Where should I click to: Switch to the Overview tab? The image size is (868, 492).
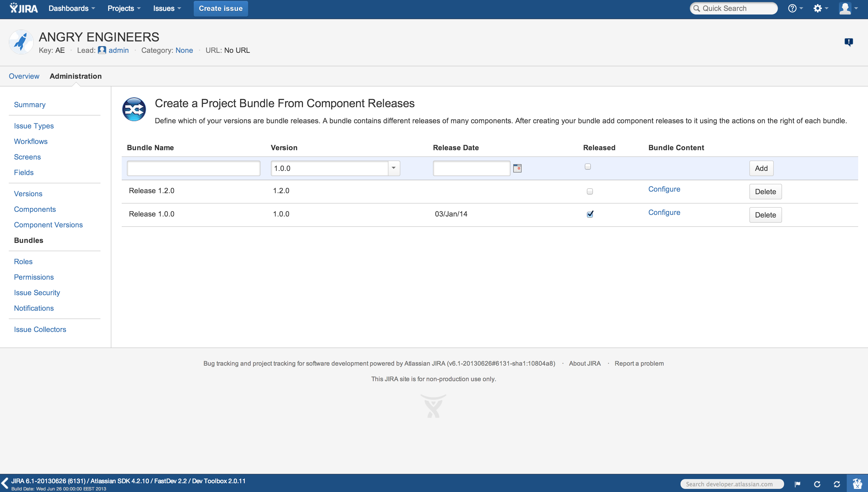[24, 76]
